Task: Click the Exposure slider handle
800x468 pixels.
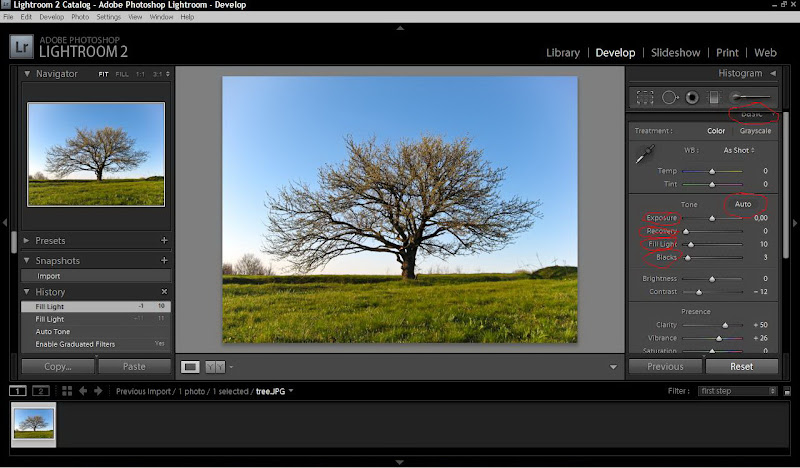Action: pos(712,218)
